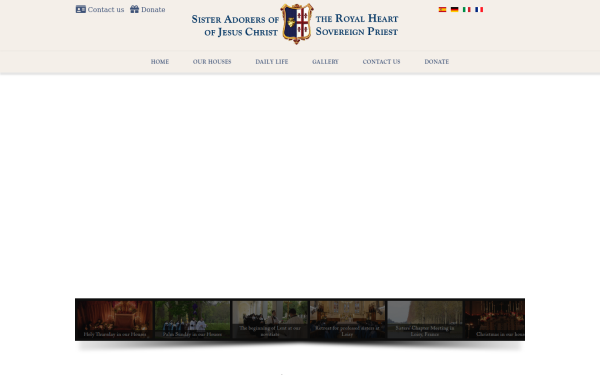The width and height of the screenshot is (600, 375).
Task: Click the Sister Adorers title text
Action: click(235, 25)
